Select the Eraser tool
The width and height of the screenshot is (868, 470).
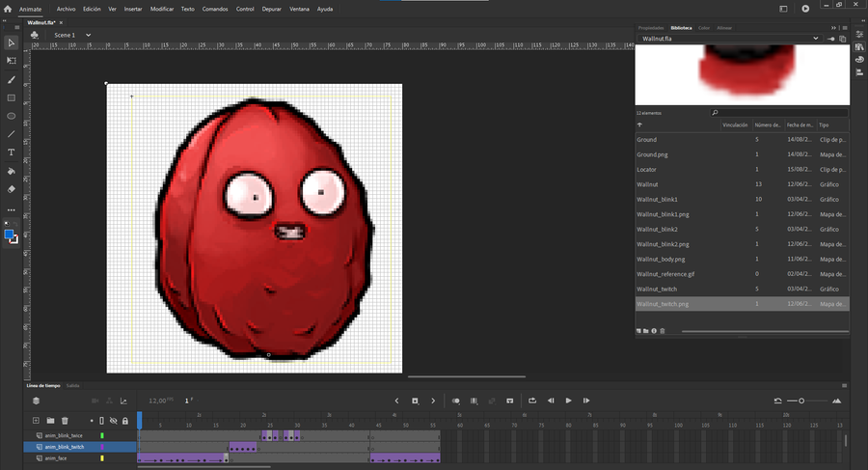pyautogui.click(x=11, y=189)
